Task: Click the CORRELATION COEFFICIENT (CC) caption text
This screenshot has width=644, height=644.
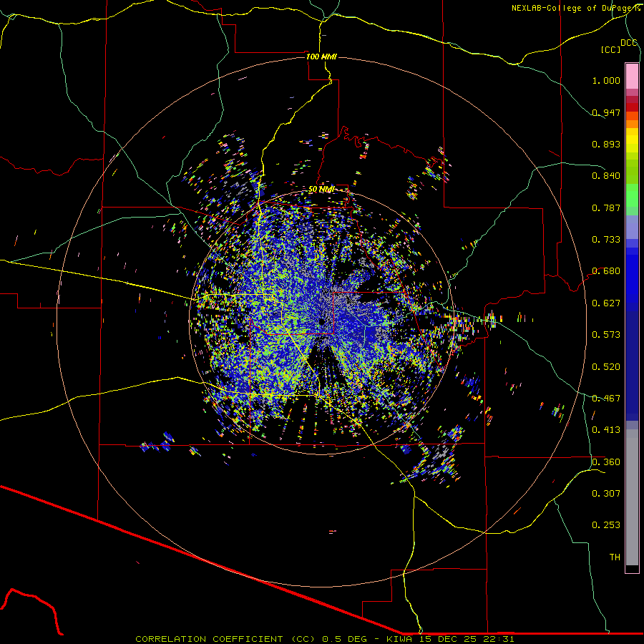Action: (225, 639)
